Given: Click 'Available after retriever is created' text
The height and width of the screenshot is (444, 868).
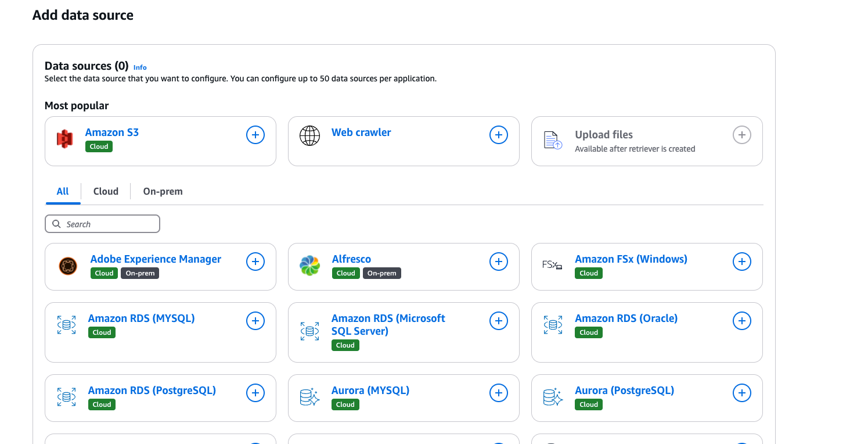Looking at the screenshot, I should [x=635, y=149].
